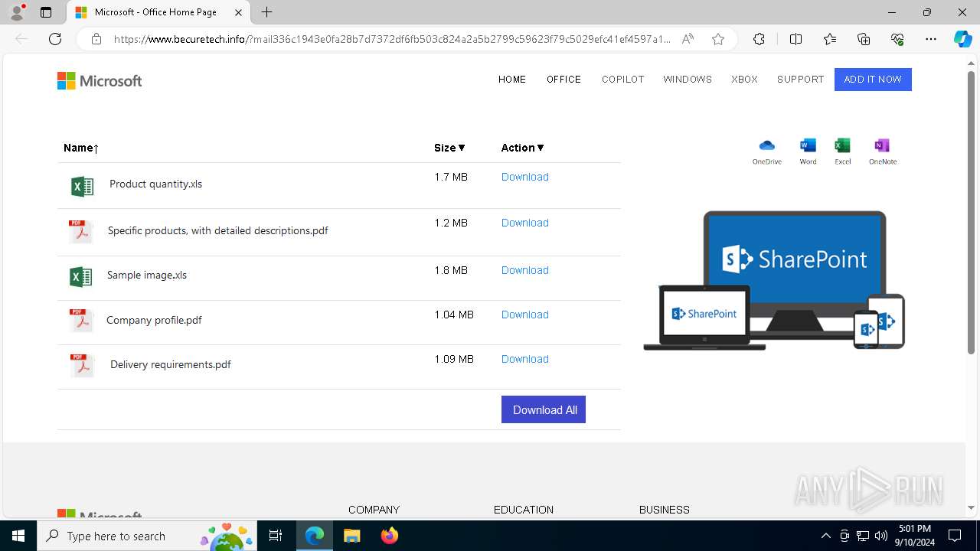The height and width of the screenshot is (551, 980).
Task: Open Split screen view
Action: click(795, 39)
